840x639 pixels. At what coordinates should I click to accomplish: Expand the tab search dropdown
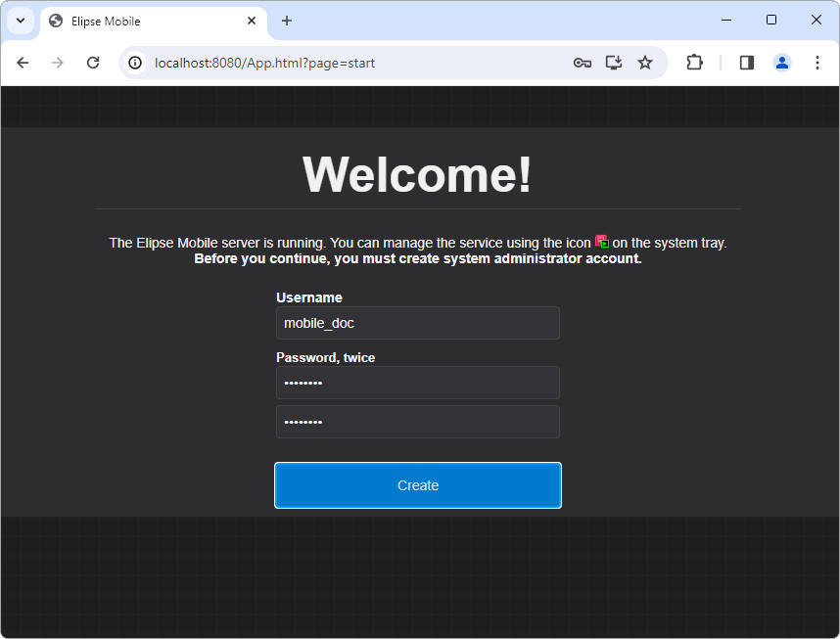coord(19,21)
